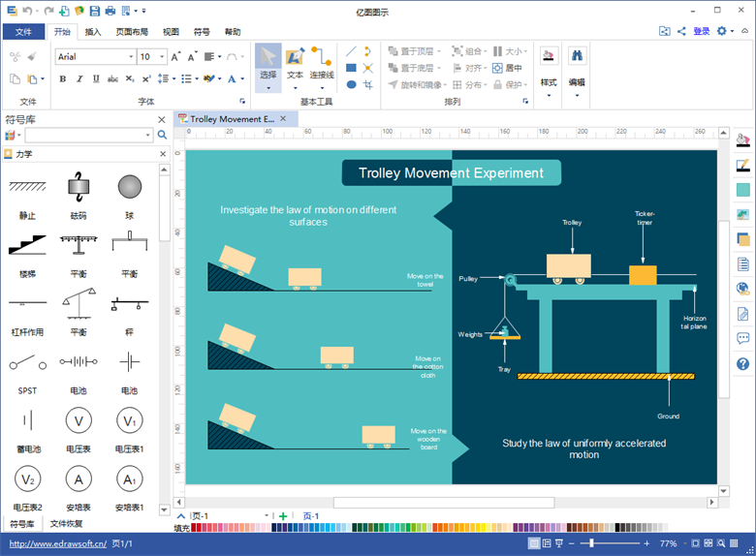Increase font size with grow icon
756x556 pixels.
pyautogui.click(x=176, y=57)
